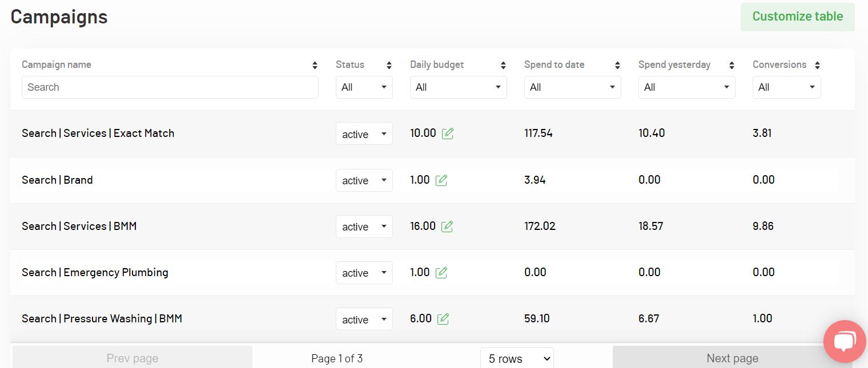Sort the table by Campaign name
This screenshot has height=368, width=868.
coord(315,64)
